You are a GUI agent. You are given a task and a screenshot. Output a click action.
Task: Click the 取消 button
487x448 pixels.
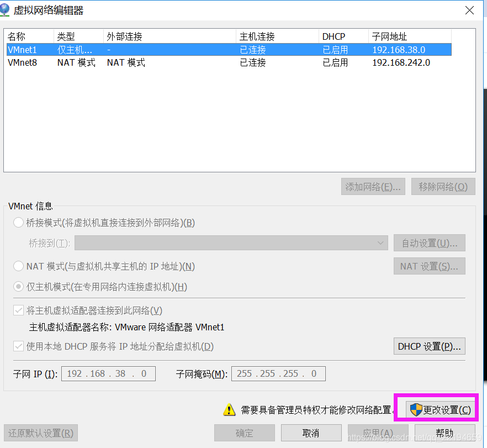coord(311,433)
